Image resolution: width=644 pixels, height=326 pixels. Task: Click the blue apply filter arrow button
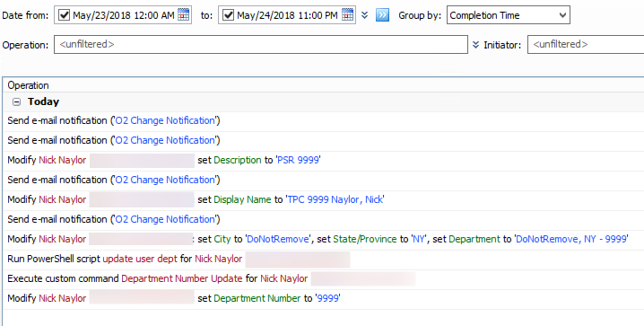coord(382,15)
